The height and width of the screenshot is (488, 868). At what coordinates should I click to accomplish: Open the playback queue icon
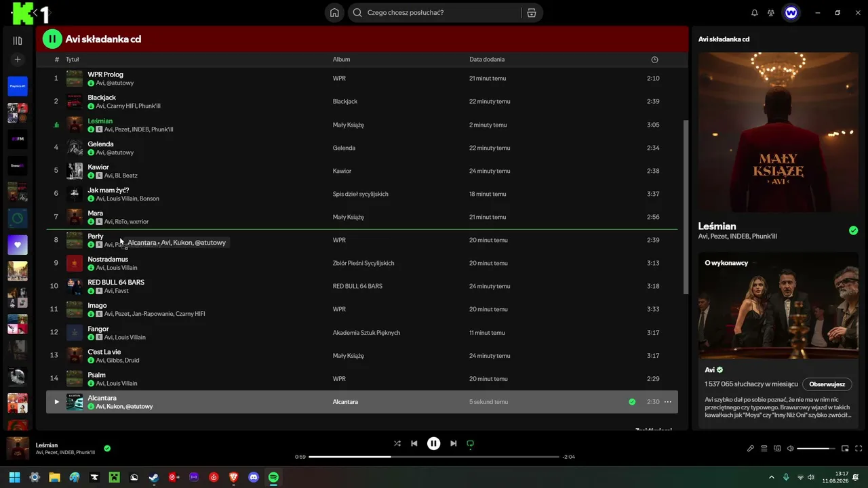[764, 448]
